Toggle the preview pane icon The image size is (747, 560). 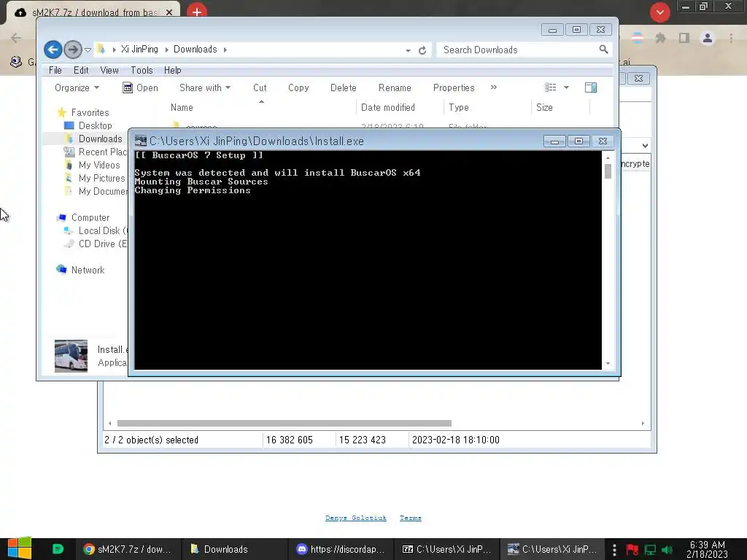click(591, 87)
